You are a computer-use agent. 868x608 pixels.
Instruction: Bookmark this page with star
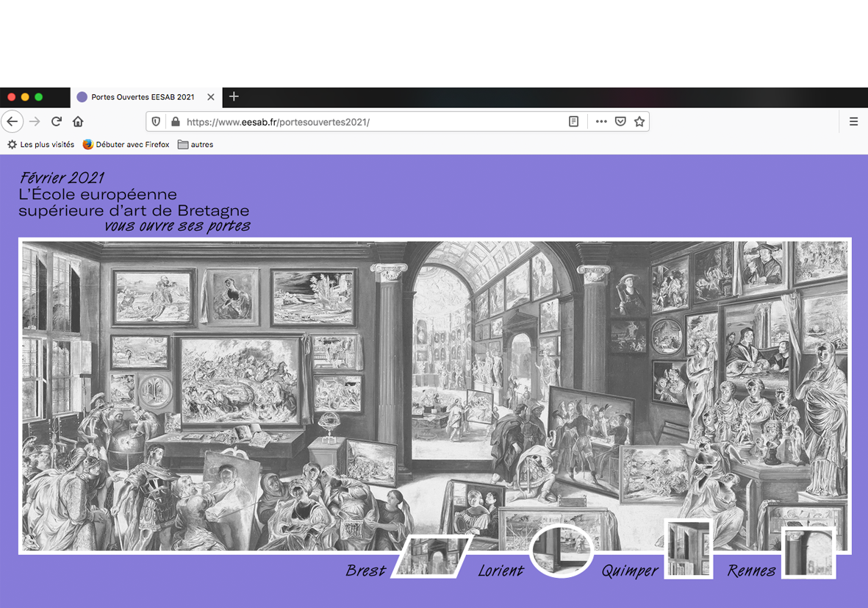(x=639, y=121)
